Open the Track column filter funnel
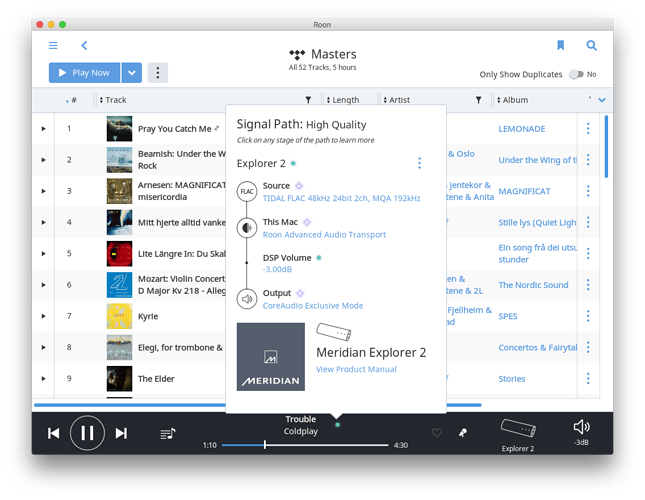645x500 pixels. [308, 100]
